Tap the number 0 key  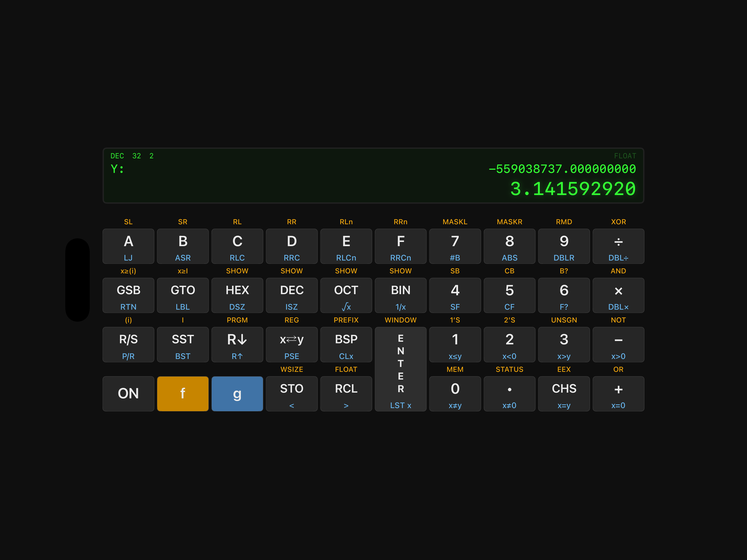[455, 394]
